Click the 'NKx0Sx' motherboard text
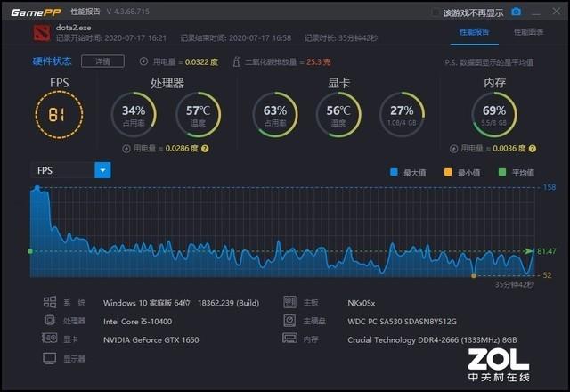570x392 pixels. [362, 303]
